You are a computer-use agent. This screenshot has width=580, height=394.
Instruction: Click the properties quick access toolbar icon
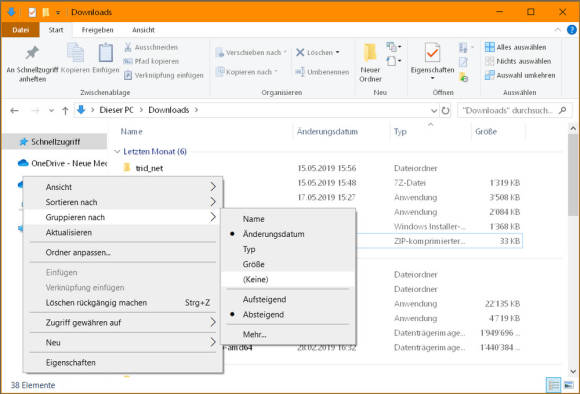32,12
